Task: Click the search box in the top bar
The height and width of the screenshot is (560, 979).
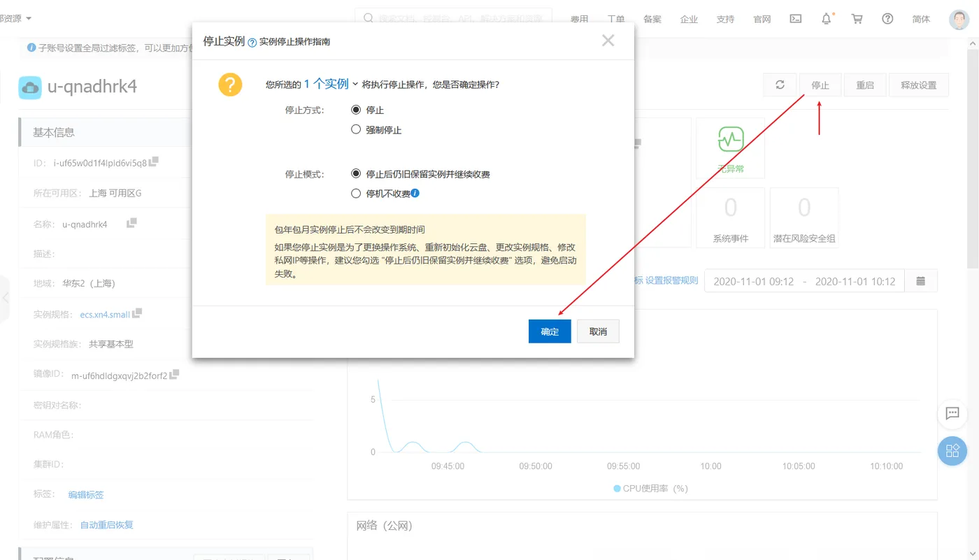Action: 453,18
